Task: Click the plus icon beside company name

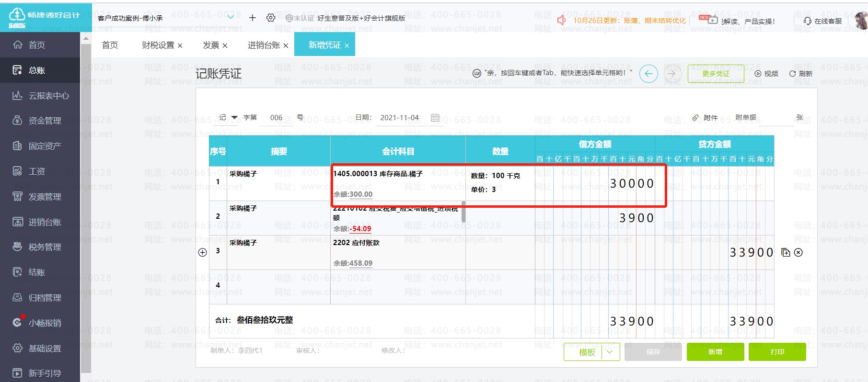Action: pyautogui.click(x=253, y=18)
